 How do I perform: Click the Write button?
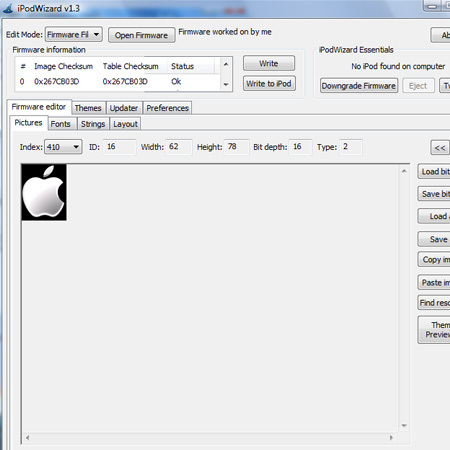pos(269,63)
